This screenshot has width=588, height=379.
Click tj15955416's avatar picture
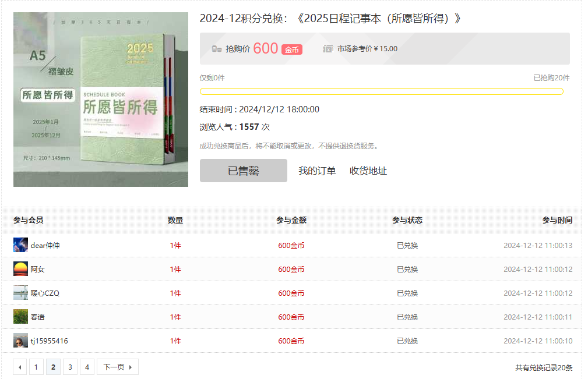click(x=20, y=341)
